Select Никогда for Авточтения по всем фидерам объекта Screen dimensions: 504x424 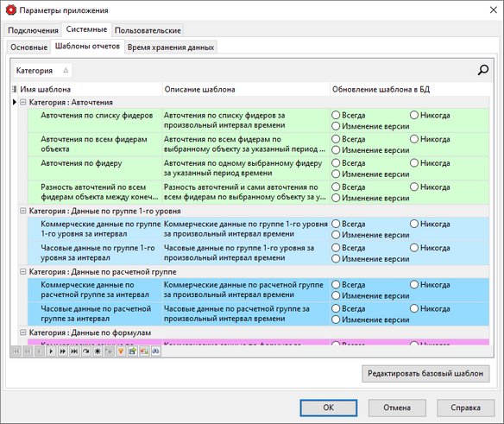coord(414,139)
